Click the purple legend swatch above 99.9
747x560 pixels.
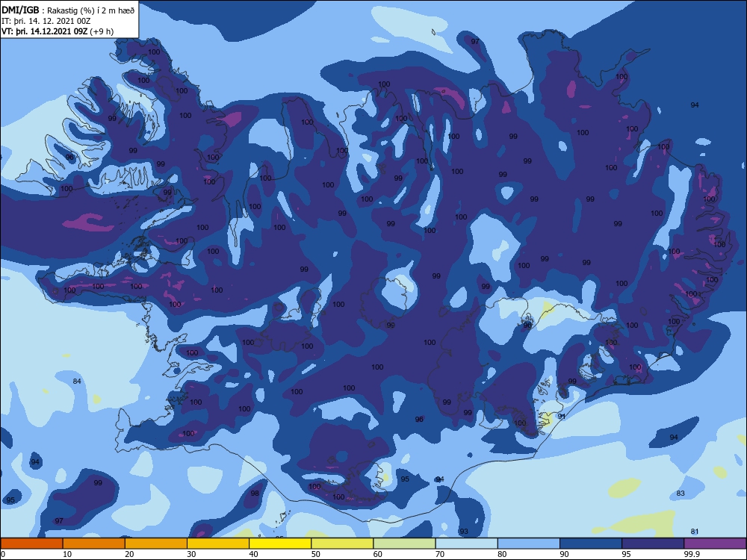point(715,544)
